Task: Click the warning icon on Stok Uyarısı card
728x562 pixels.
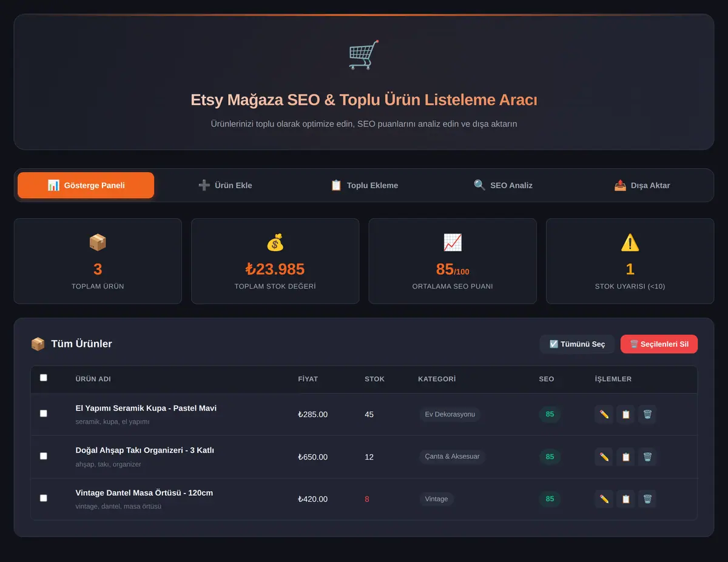Action: (x=630, y=243)
